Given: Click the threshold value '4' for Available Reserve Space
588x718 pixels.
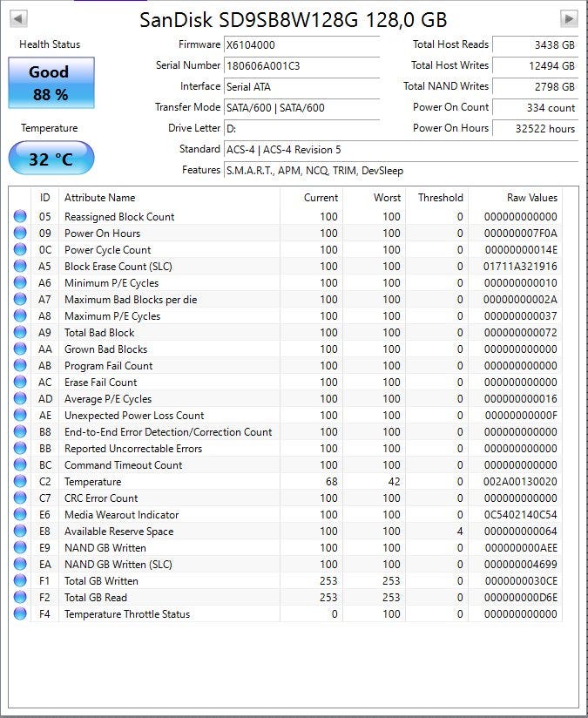Looking at the screenshot, I should 460,532.
